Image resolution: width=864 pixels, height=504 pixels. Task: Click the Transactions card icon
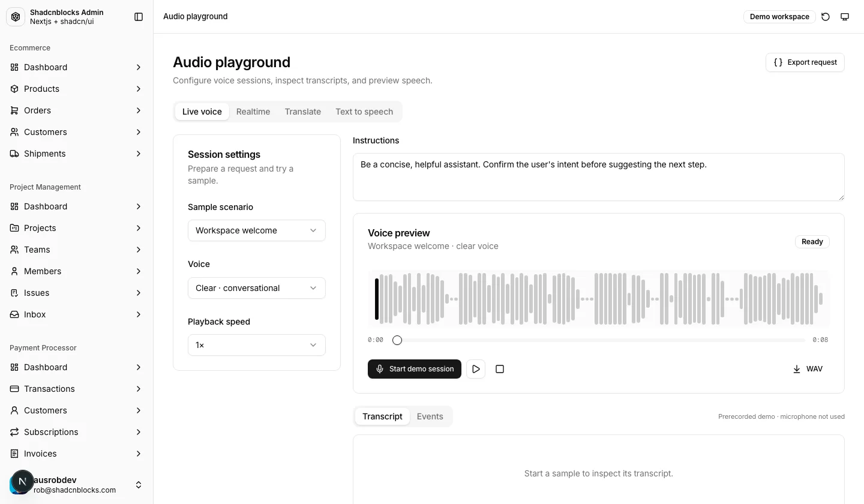[14, 389]
